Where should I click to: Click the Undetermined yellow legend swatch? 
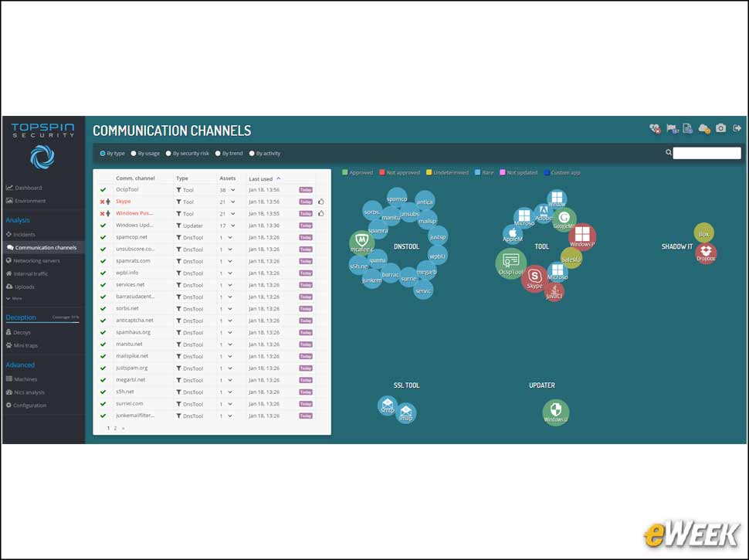(429, 172)
